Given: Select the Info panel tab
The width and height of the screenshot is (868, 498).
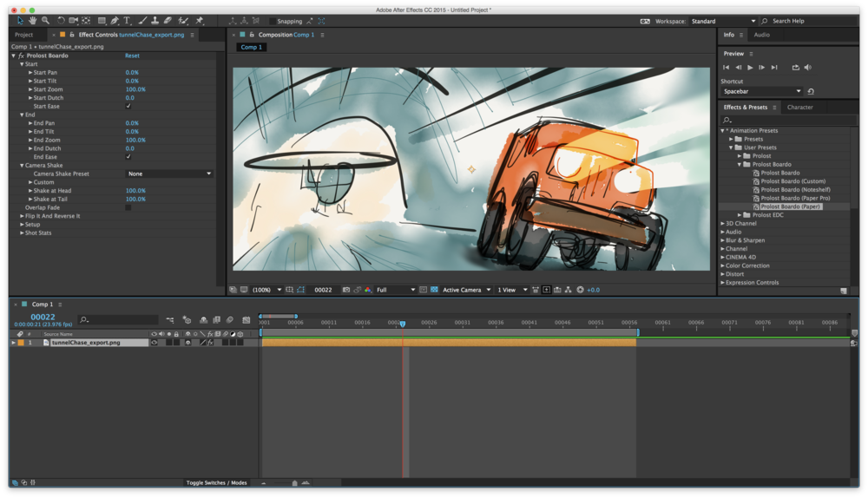Looking at the screenshot, I should [728, 35].
